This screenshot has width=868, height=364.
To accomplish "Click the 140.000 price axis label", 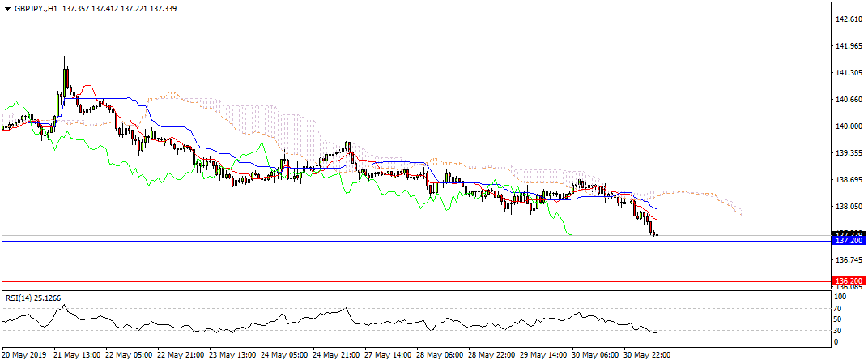I will (847, 126).
